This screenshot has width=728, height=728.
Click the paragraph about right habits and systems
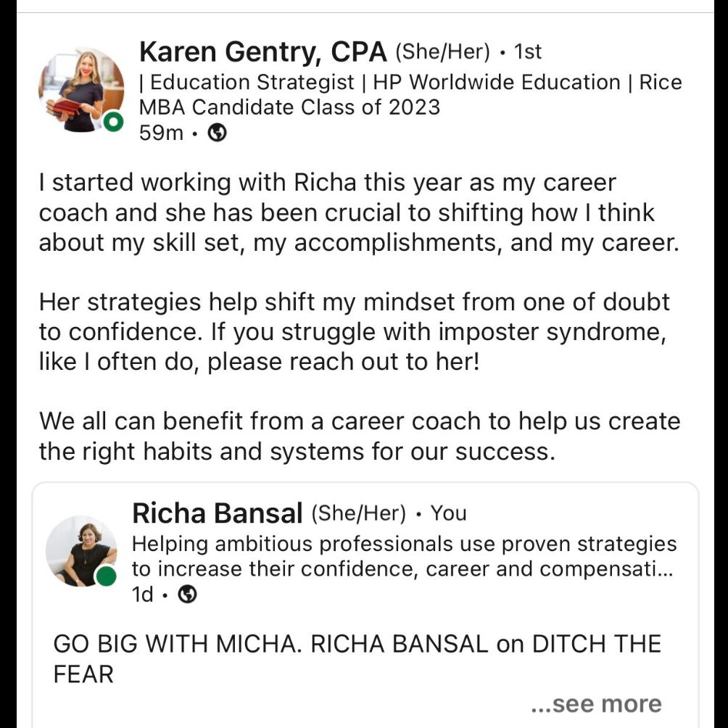360,437
